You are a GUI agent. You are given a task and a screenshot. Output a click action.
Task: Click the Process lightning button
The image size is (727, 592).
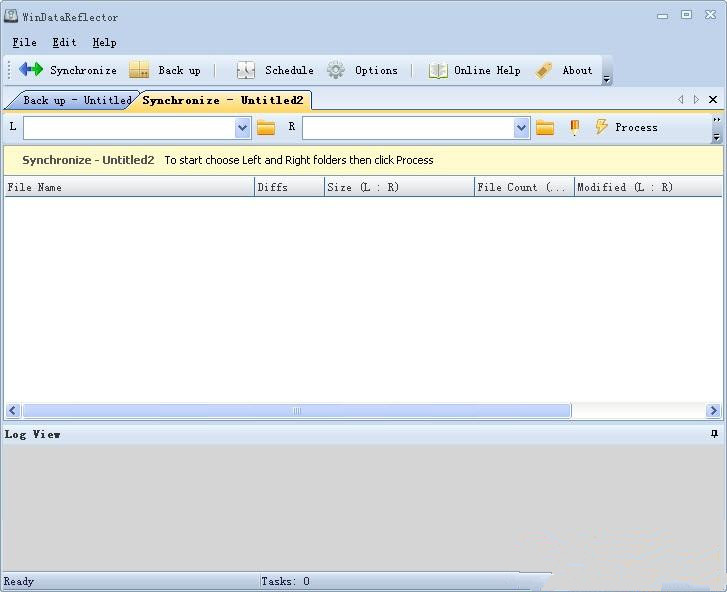(x=626, y=127)
